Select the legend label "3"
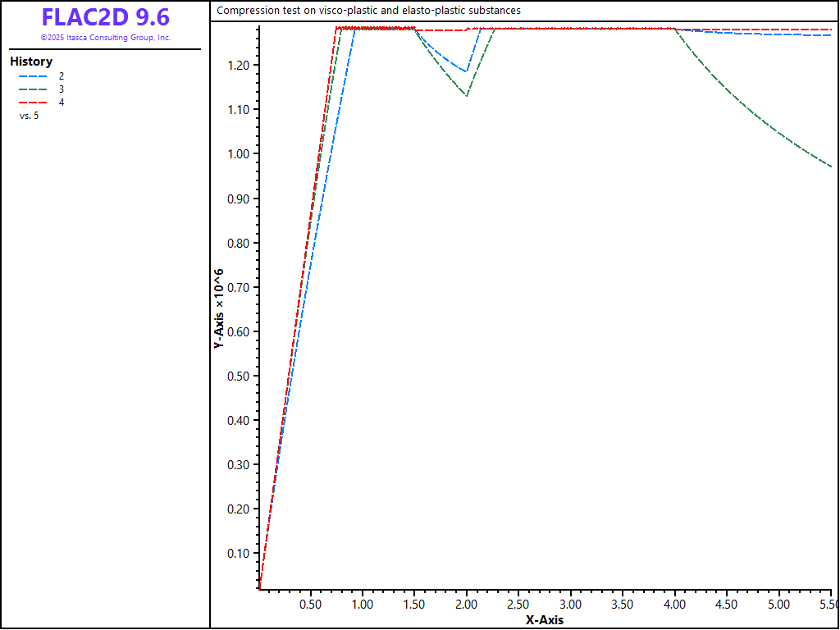 tap(62, 89)
